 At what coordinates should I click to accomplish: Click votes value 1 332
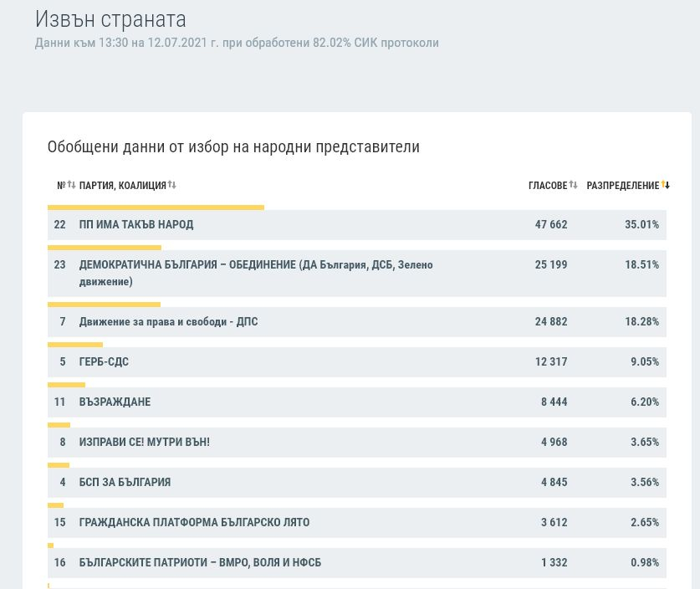tap(554, 563)
